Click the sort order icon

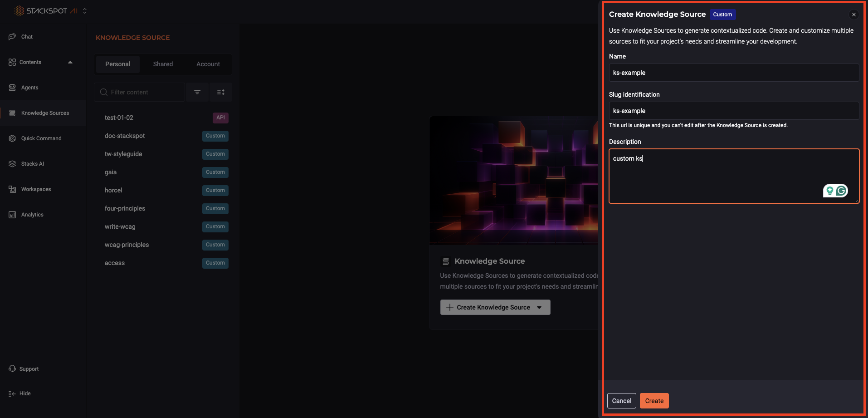tap(221, 92)
